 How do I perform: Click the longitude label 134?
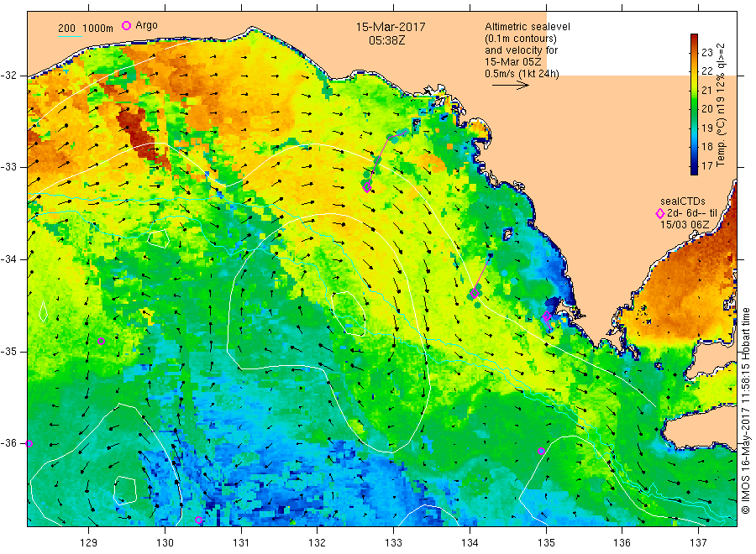pyautogui.click(x=470, y=543)
